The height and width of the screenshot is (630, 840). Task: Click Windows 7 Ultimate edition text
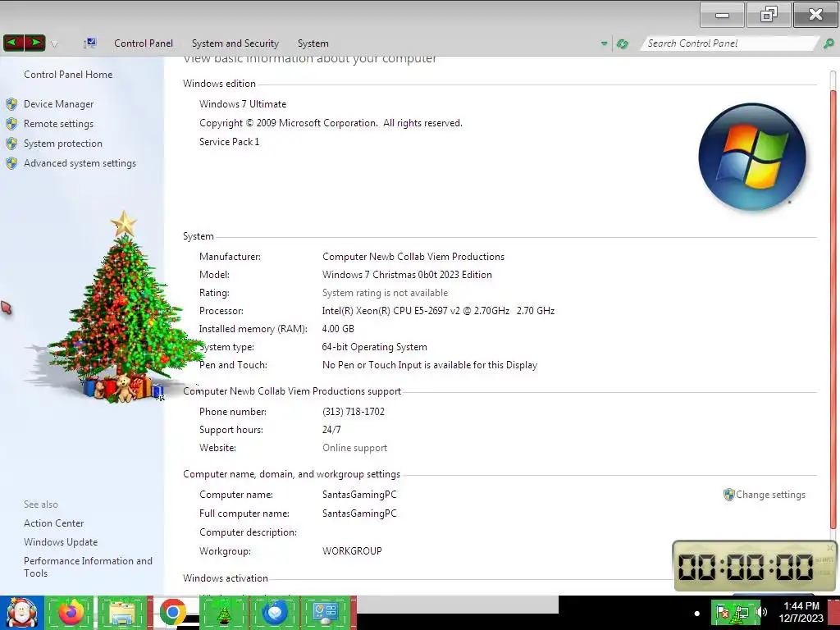click(243, 104)
